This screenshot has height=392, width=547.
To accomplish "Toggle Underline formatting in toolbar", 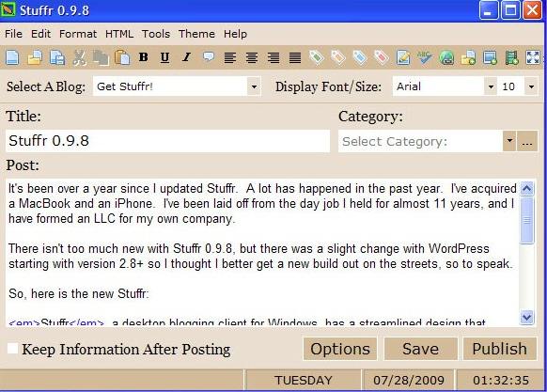I will tap(164, 57).
